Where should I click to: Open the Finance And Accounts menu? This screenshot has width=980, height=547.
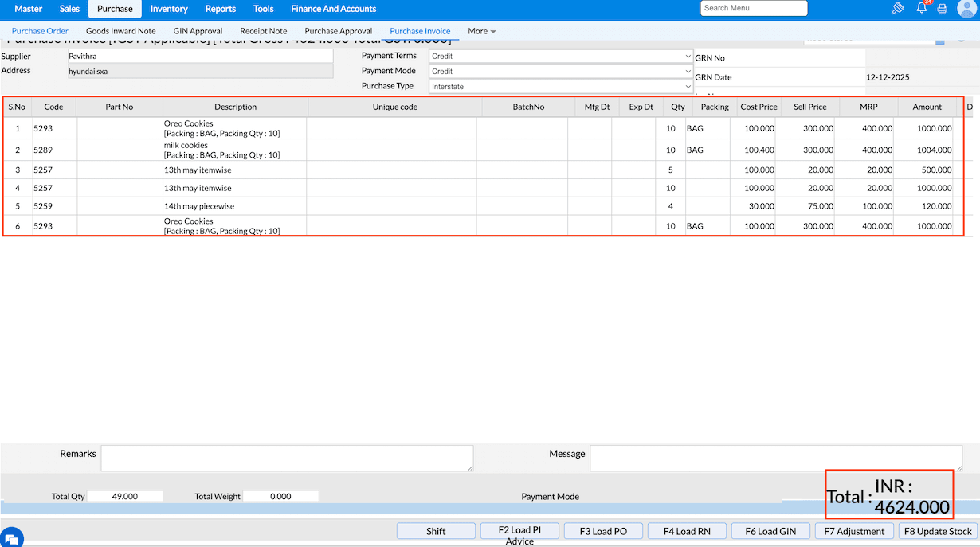[333, 9]
